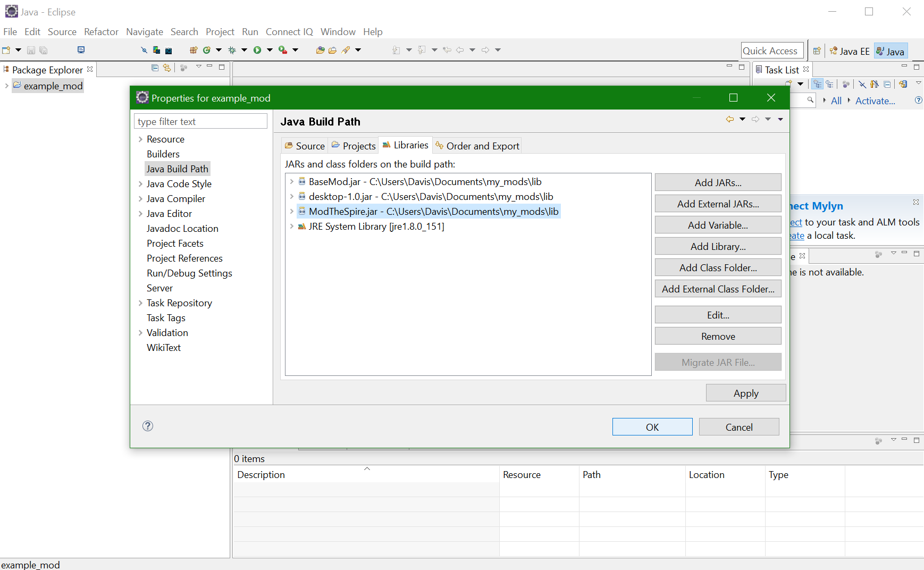The image size is (924, 570).
Task: Open the New wizard dropdown arrow
Action: point(18,50)
